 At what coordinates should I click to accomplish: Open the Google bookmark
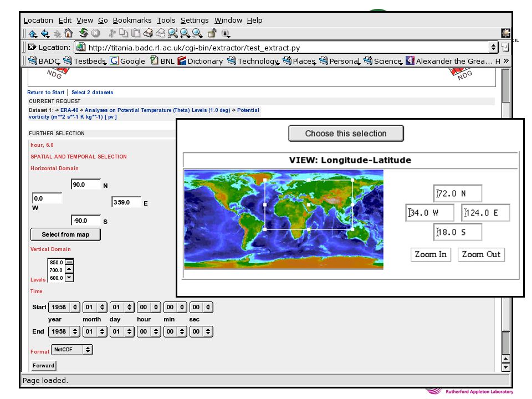coord(127,61)
